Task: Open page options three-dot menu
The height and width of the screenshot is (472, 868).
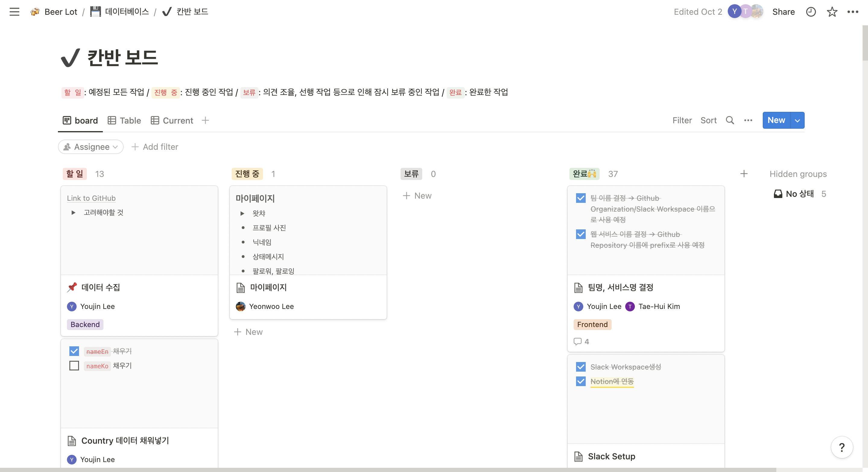Action: click(853, 12)
